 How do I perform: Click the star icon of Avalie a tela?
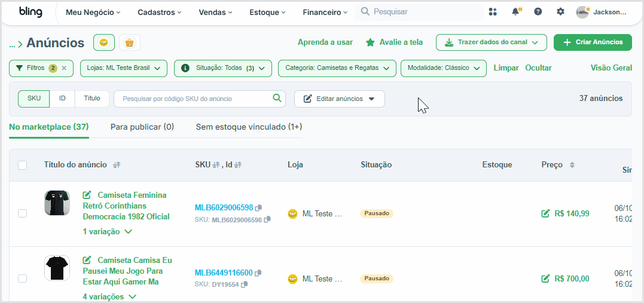point(370,42)
